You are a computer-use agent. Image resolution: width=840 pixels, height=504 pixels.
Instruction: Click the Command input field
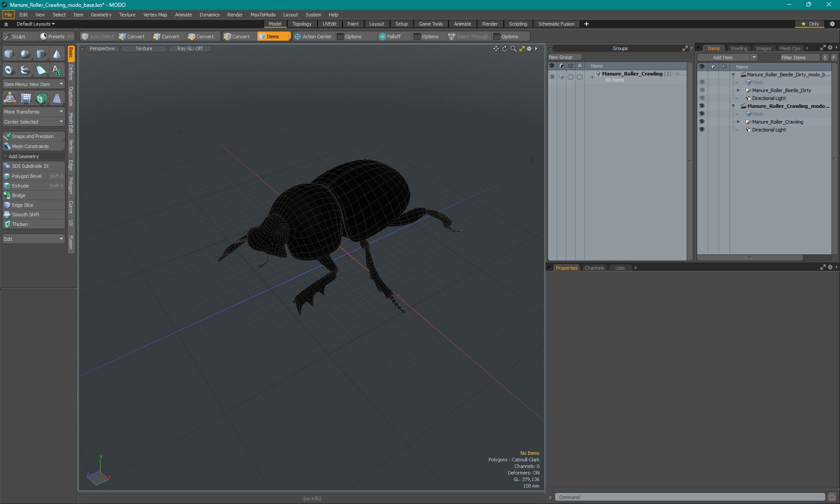point(691,497)
